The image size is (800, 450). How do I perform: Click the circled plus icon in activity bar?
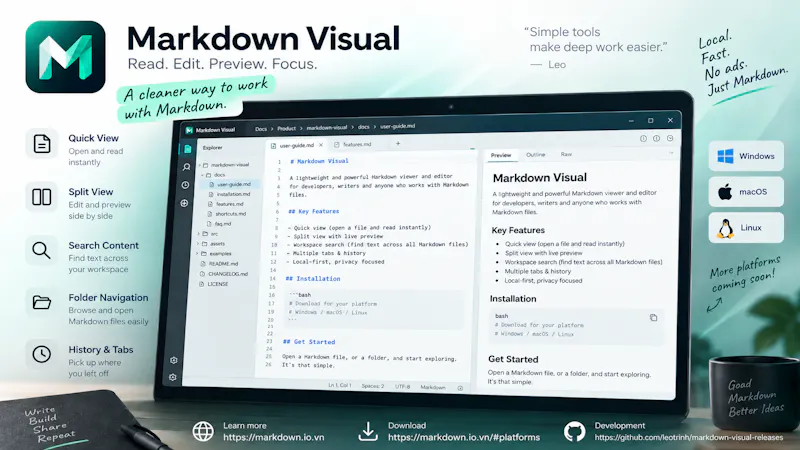pyautogui.click(x=184, y=203)
